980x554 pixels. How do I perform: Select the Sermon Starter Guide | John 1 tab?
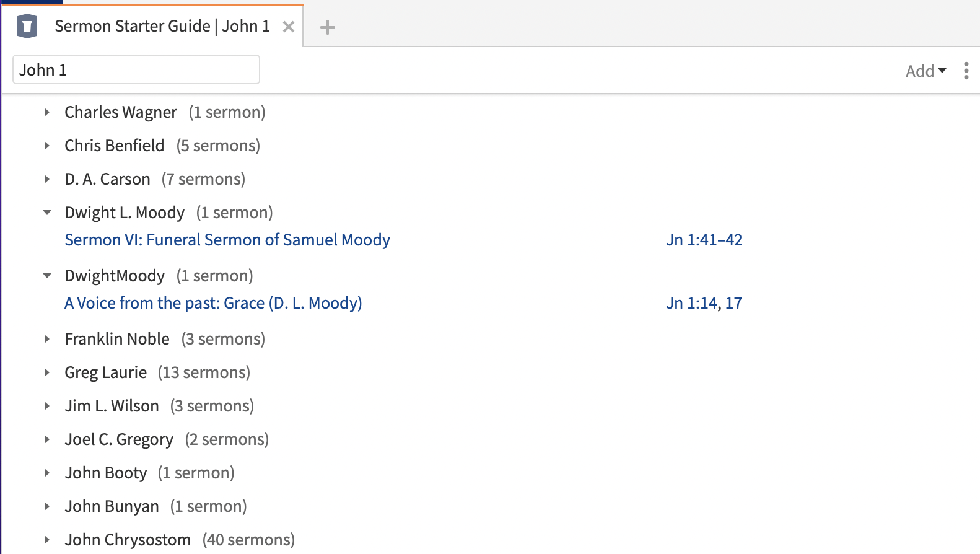coord(162,26)
